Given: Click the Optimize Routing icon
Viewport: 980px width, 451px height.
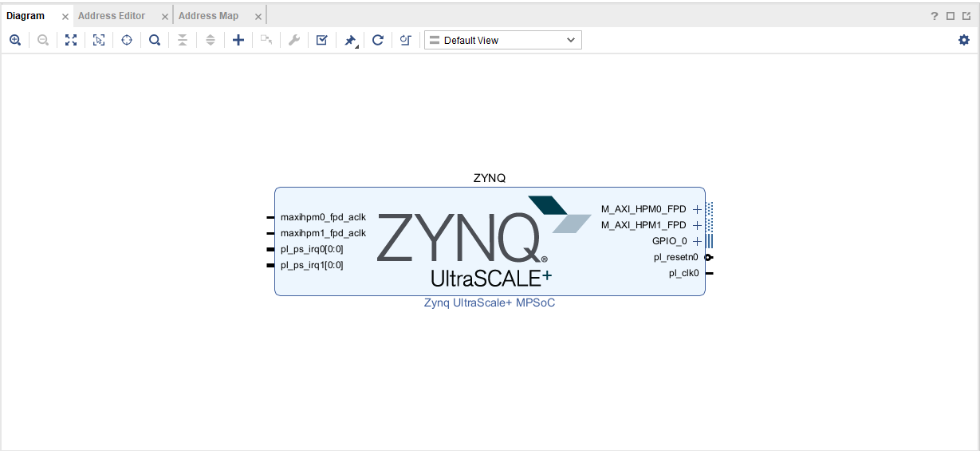Looking at the screenshot, I should click(x=406, y=40).
